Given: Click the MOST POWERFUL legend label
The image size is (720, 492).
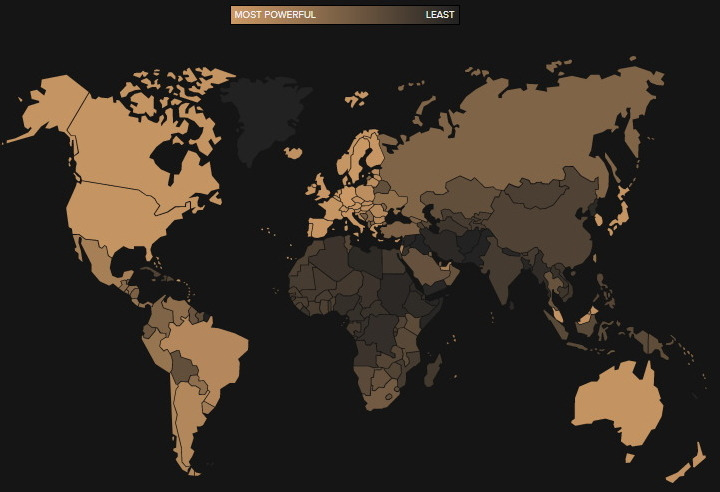Looking at the screenshot, I should coord(275,15).
